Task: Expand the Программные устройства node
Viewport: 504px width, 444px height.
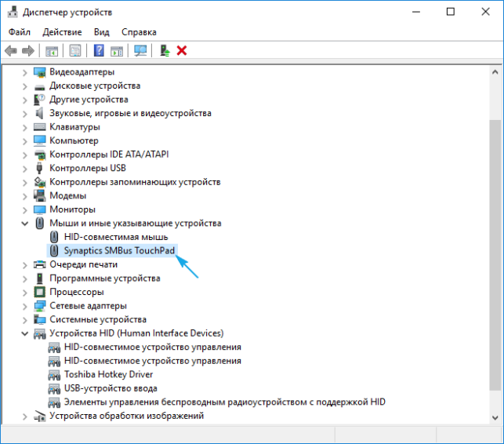Action: coord(25,278)
